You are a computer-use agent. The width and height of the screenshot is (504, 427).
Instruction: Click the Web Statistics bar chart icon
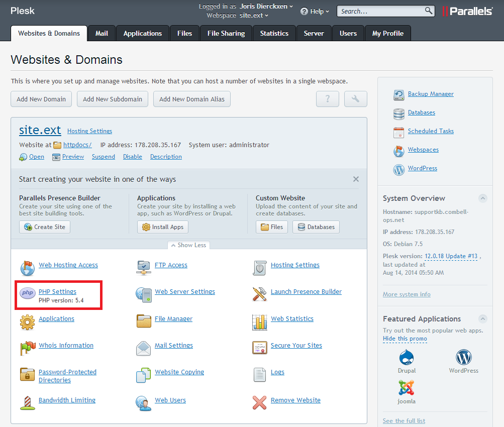(259, 322)
